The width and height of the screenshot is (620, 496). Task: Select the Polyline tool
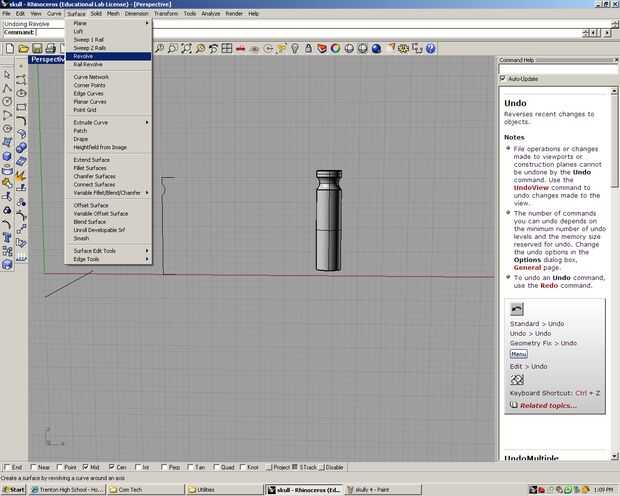[x=7, y=88]
